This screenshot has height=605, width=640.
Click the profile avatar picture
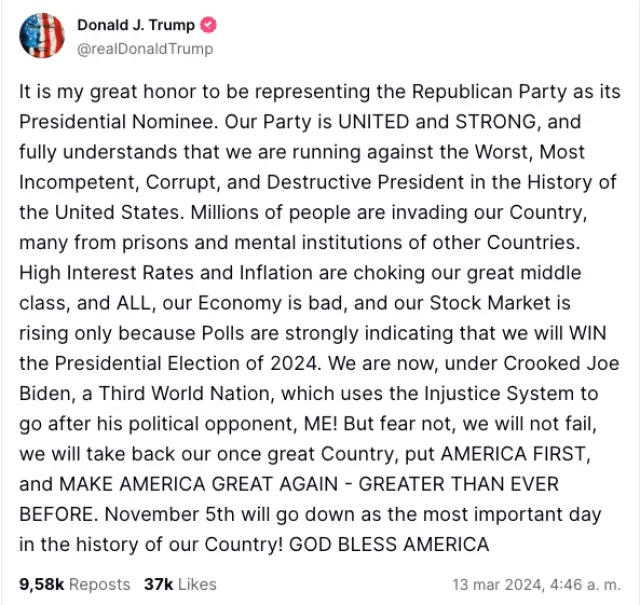pos(41,36)
